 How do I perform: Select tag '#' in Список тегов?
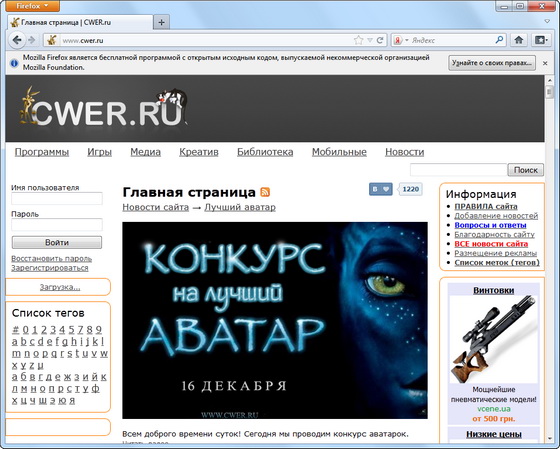coord(15,329)
